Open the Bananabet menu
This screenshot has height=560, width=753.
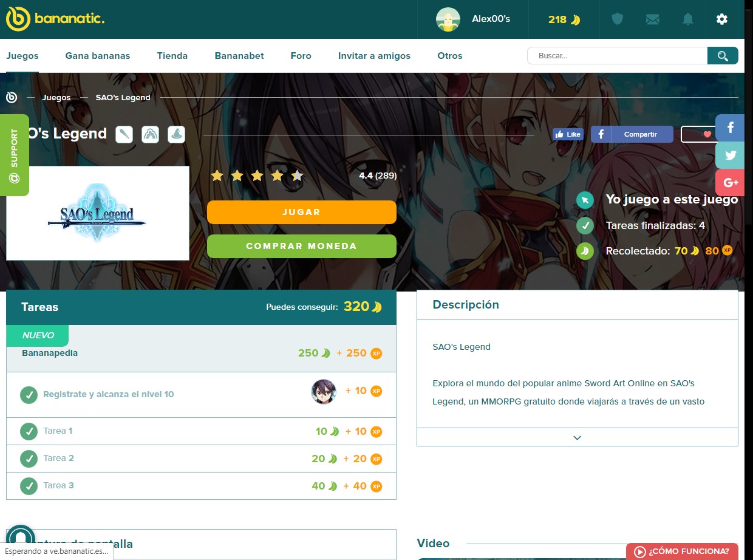[239, 56]
